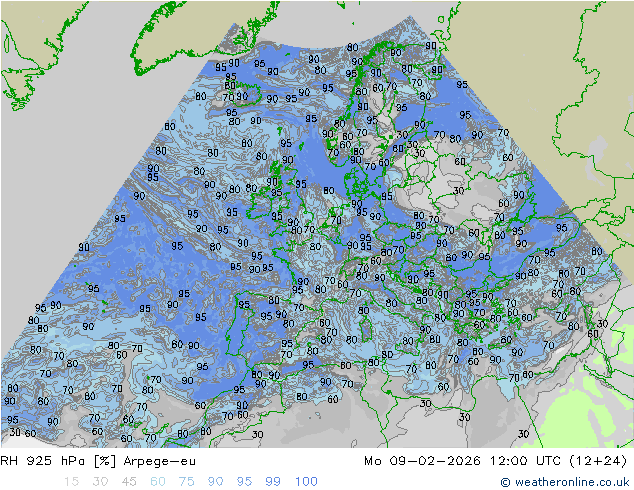Click legend value 60
634x490 pixels.
click(x=158, y=482)
